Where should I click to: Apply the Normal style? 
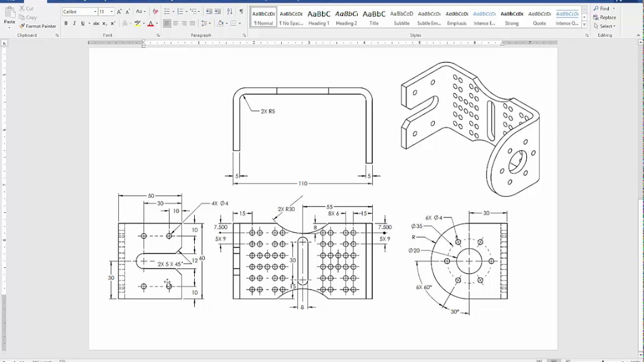pos(264,17)
